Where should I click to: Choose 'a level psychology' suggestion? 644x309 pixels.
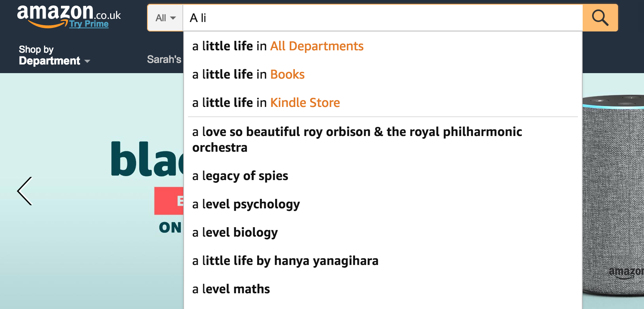(x=383, y=204)
